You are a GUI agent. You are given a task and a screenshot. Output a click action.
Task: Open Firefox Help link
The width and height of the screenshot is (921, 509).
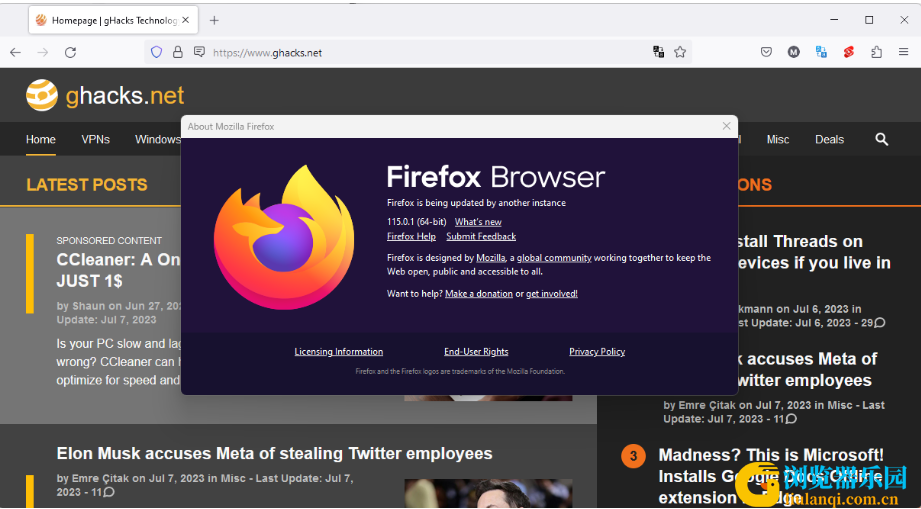411,237
